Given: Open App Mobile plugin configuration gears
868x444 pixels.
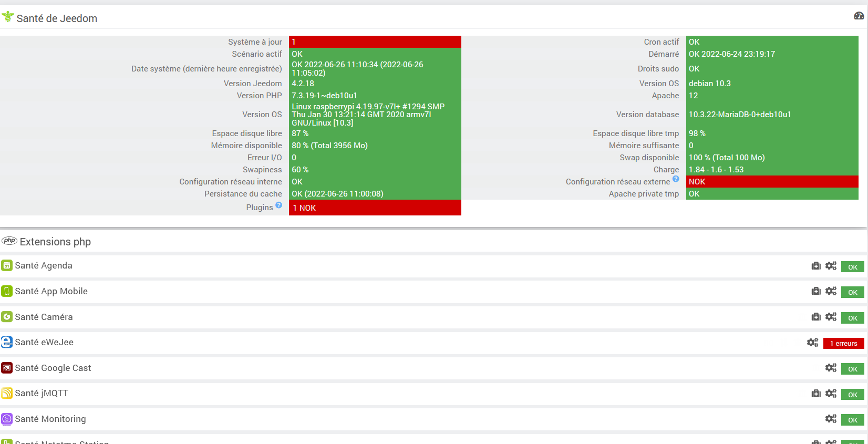Looking at the screenshot, I should [831, 291].
